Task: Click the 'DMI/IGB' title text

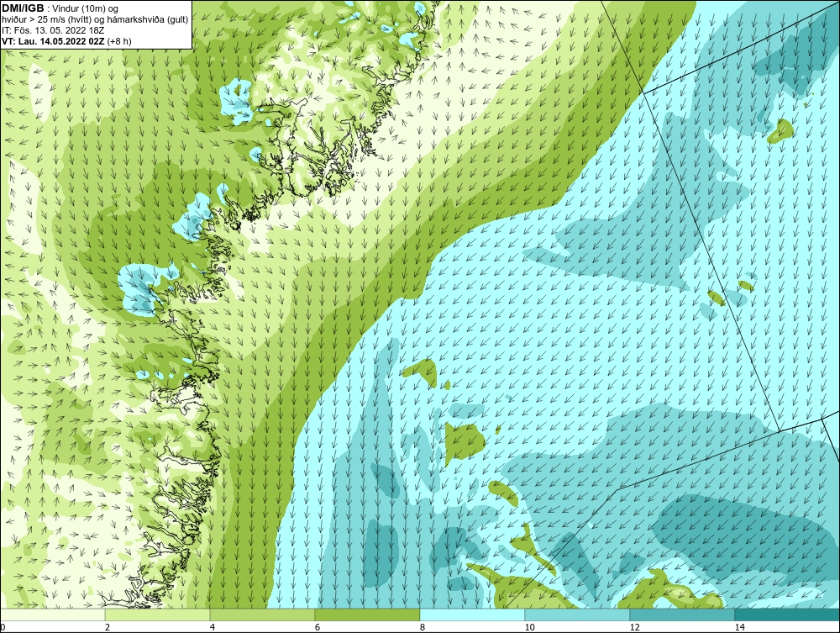Action: (23, 8)
